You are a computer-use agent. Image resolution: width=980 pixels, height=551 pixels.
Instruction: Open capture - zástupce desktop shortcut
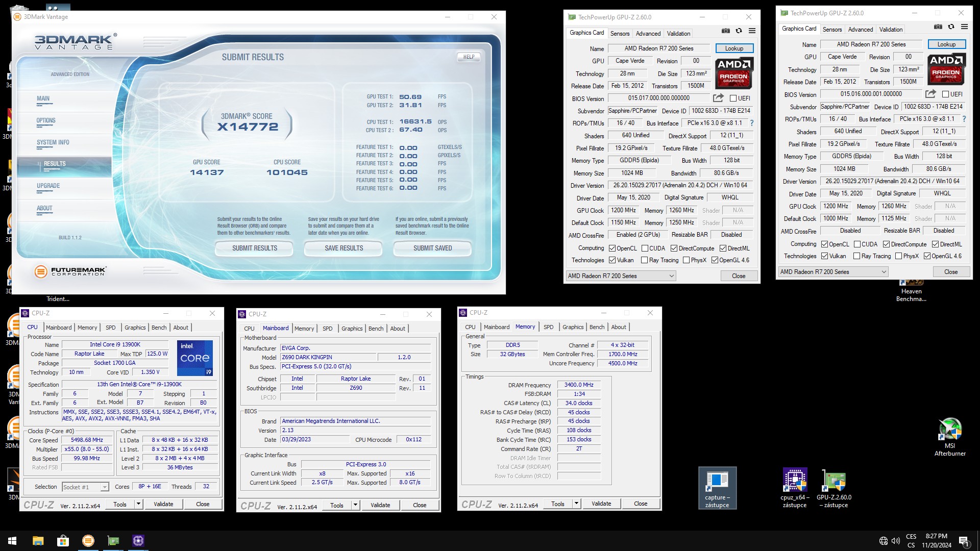[717, 488]
